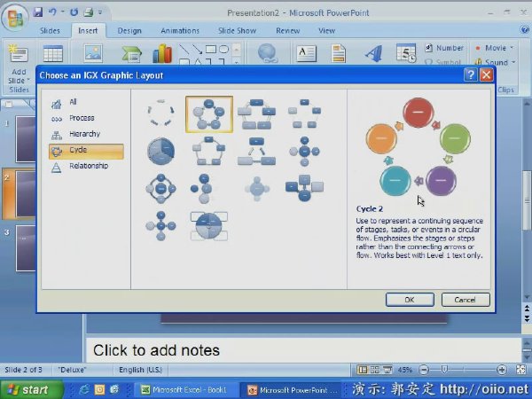The image size is (532, 399).
Task: Click OK to insert the graphic
Action: coord(410,300)
